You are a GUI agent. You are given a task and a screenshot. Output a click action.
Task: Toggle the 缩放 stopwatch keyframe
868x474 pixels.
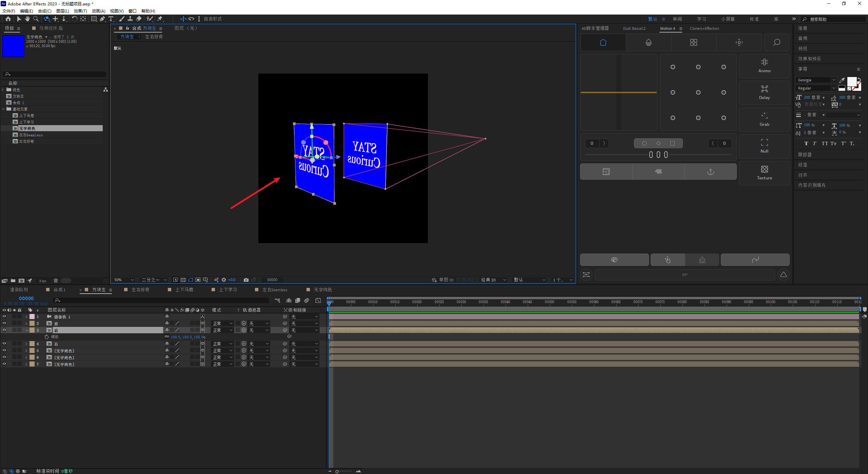click(x=46, y=337)
